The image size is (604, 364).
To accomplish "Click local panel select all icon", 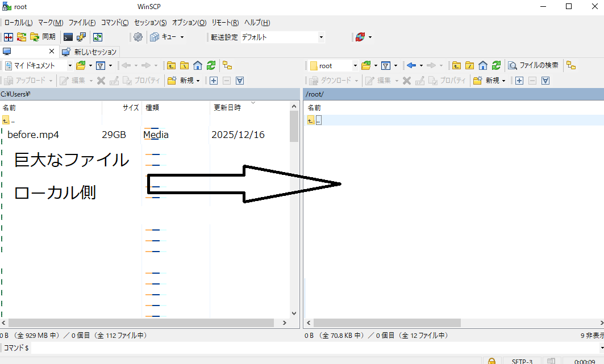I will (x=240, y=81).
